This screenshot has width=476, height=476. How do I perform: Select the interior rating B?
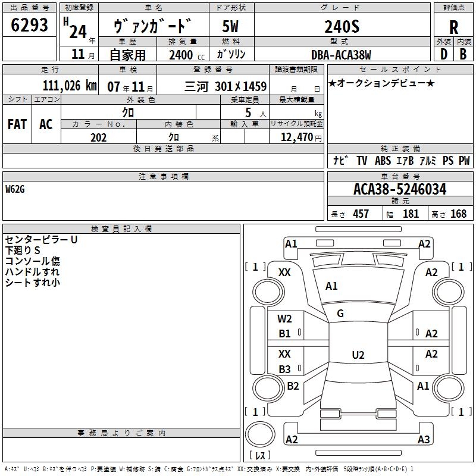tap(463, 54)
